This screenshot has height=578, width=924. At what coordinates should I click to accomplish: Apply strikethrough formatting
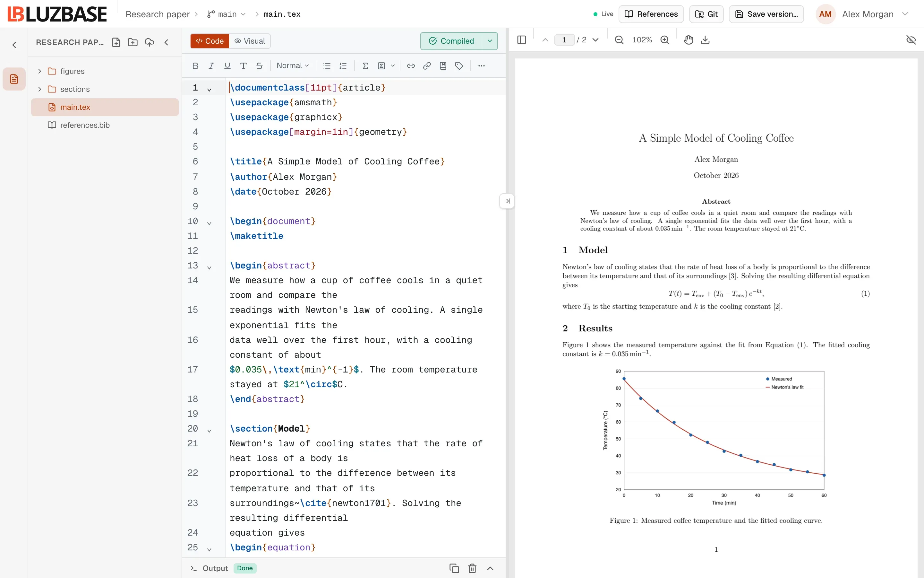[259, 66]
